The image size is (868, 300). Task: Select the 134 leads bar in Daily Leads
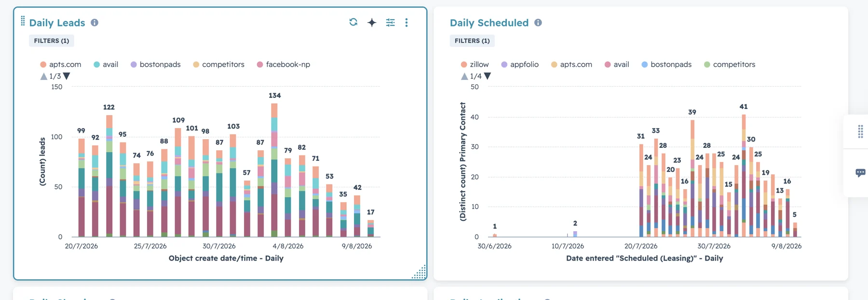[x=274, y=170]
